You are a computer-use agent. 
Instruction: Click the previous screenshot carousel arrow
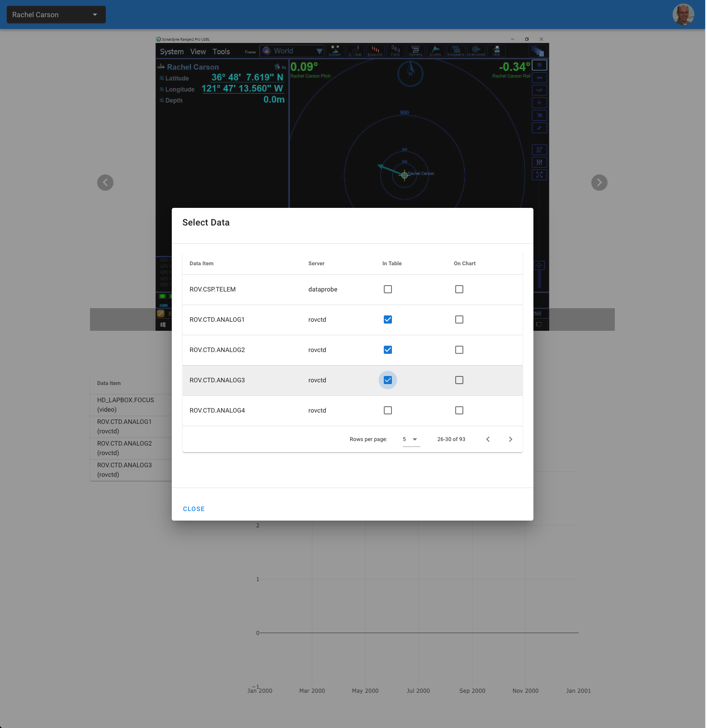pyautogui.click(x=105, y=183)
